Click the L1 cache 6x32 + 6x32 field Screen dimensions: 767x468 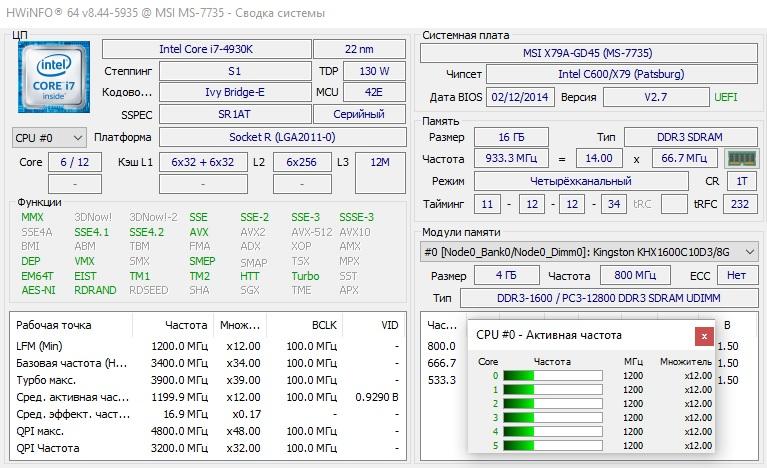pyautogui.click(x=203, y=162)
